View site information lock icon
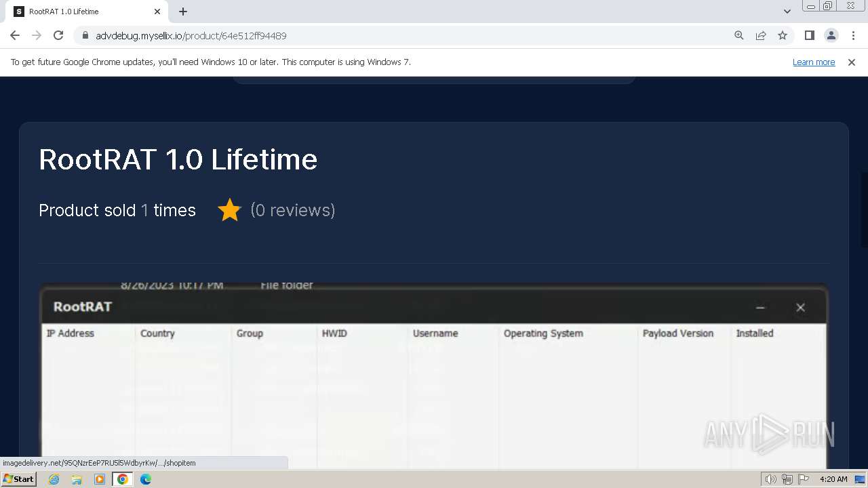This screenshot has height=488, width=868. click(x=85, y=35)
